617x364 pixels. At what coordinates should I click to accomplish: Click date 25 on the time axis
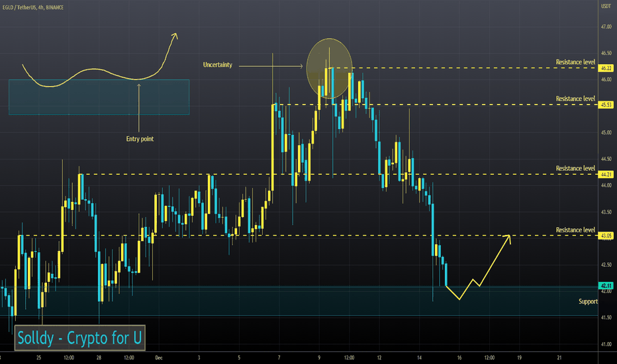click(38, 357)
